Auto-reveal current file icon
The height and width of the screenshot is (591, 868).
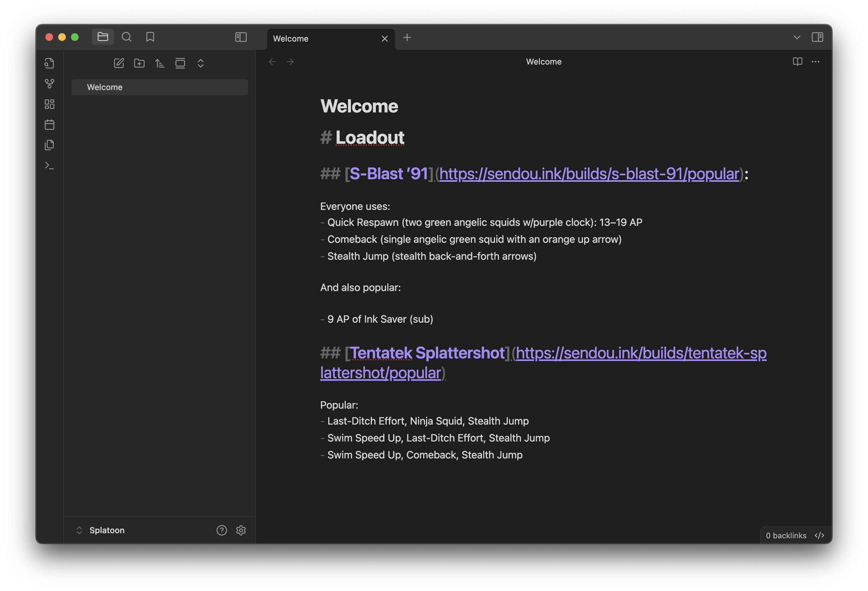(180, 63)
